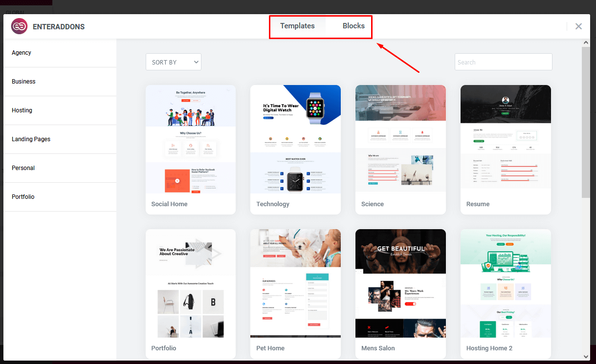596x364 pixels.
Task: Select the Science template thumbnail
Action: [400, 139]
